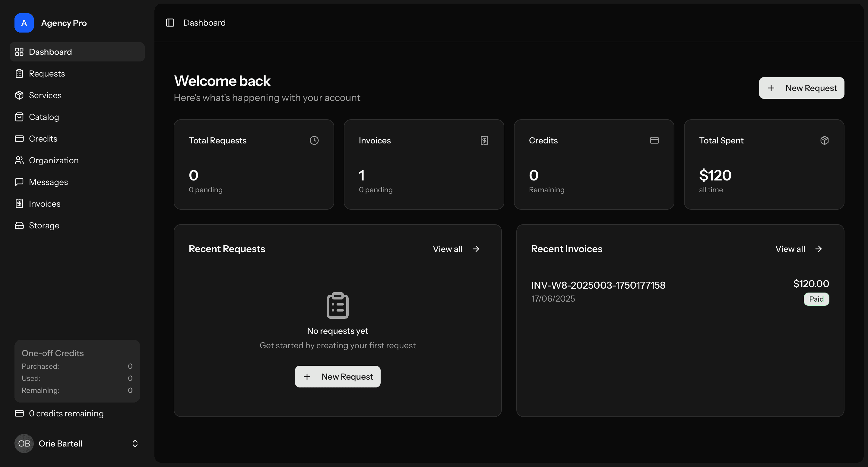The height and width of the screenshot is (467, 868).
Task: Click the card icon beside credits remaining
Action: point(19,413)
